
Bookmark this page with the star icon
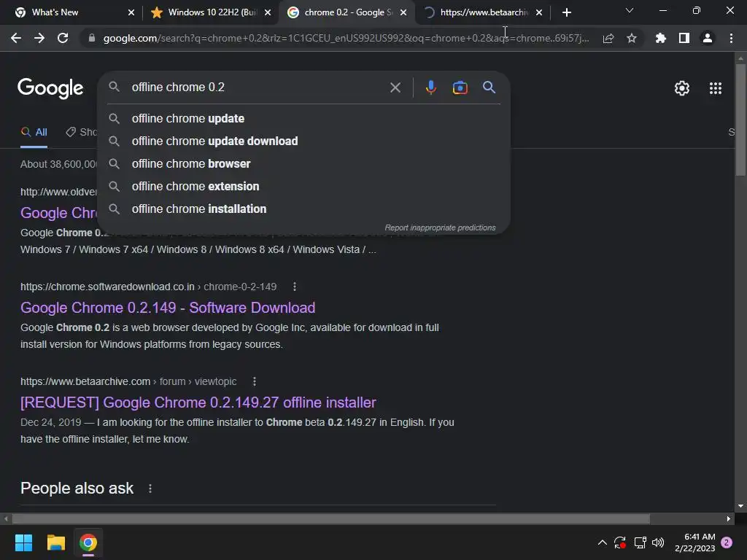(x=631, y=38)
